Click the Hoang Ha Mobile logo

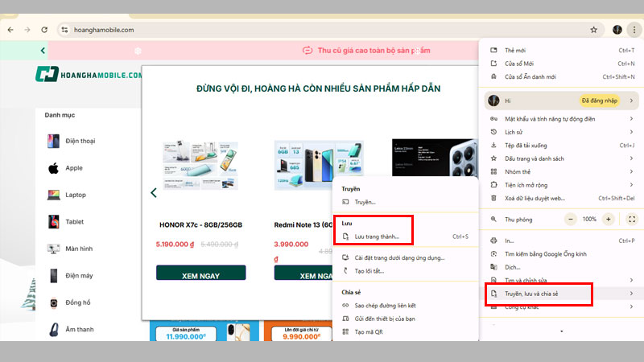[x=89, y=75]
